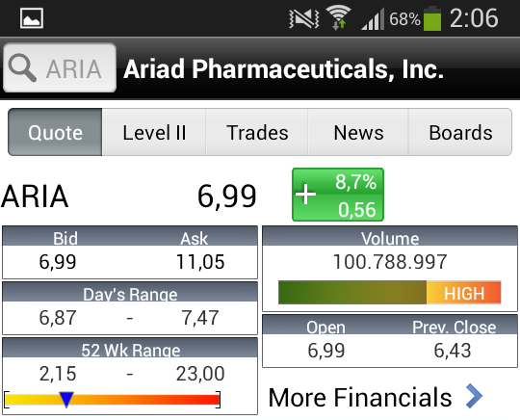
Task: Go to the Boards tab
Action: [x=460, y=132]
